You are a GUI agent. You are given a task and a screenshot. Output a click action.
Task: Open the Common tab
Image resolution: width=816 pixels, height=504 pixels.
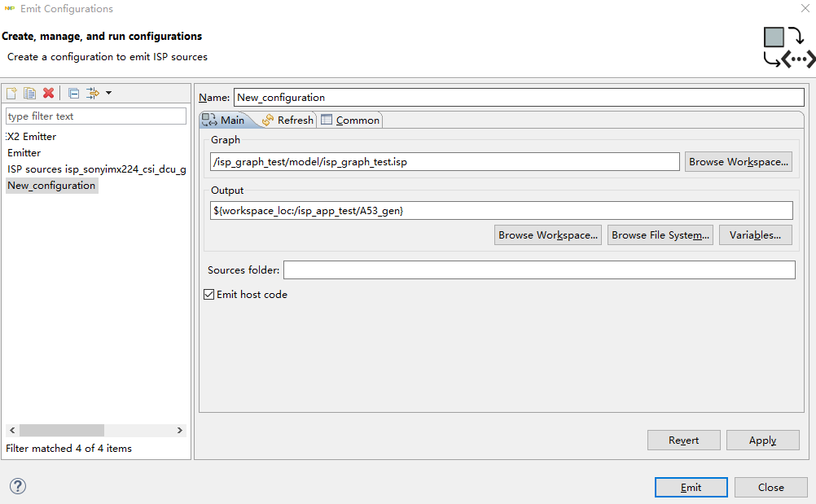pos(350,120)
